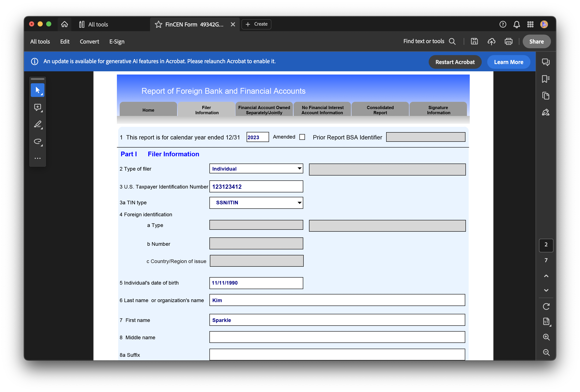The image size is (580, 392).
Task: Choose the add comment tool
Action: [x=37, y=107]
